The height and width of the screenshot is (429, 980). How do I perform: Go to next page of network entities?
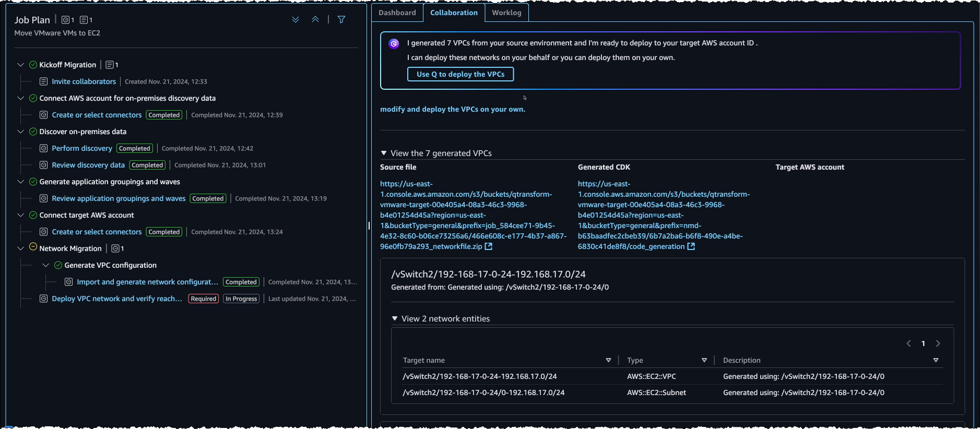(x=938, y=343)
